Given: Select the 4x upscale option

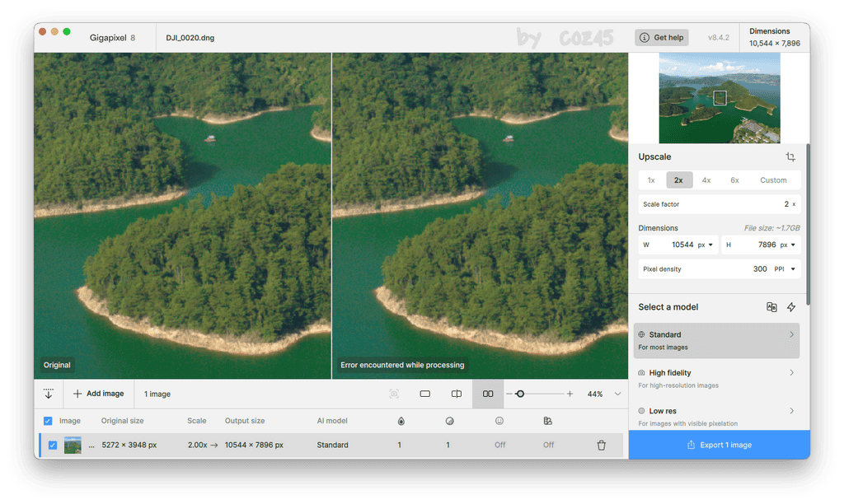Looking at the screenshot, I should 706,180.
